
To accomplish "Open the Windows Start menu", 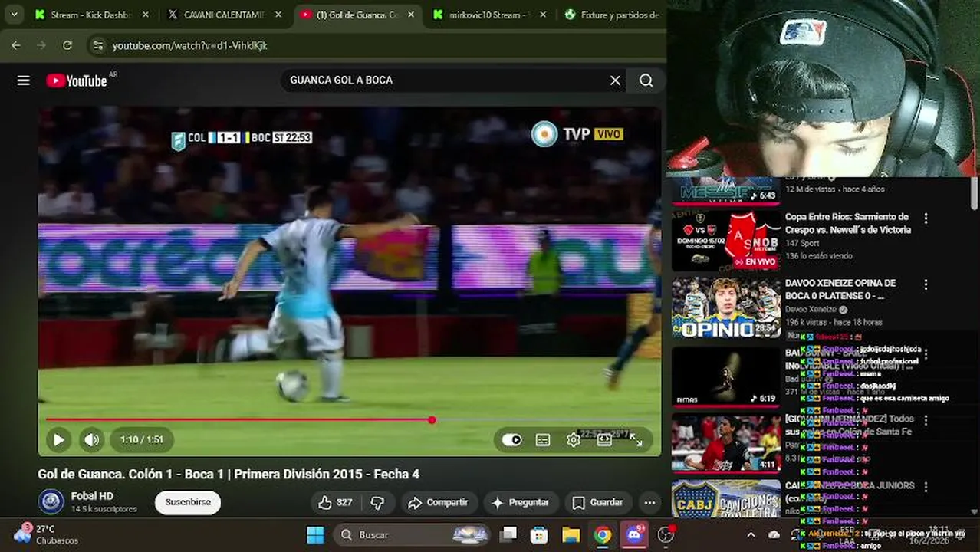I will coord(315,534).
